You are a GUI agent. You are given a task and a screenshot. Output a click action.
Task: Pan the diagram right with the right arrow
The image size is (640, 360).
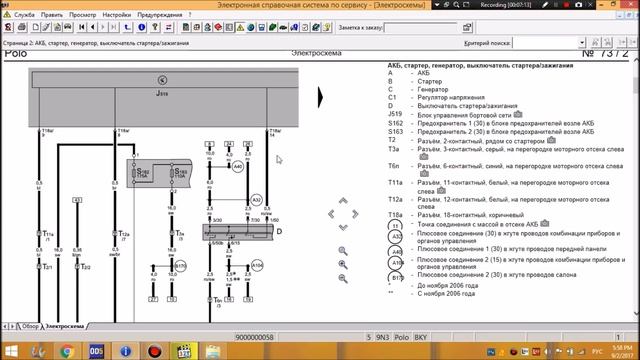355,214
